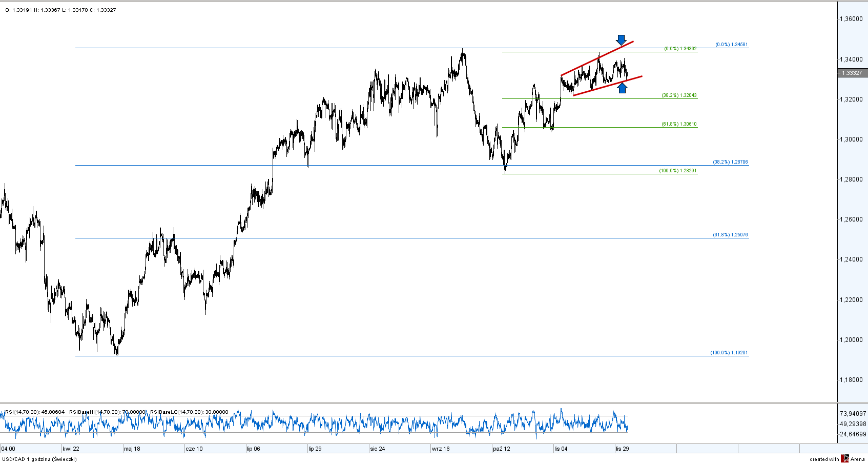Image resolution: width=868 pixels, height=463 pixels.
Task: Click the 'lip 06' date label
Action: [x=254, y=449]
